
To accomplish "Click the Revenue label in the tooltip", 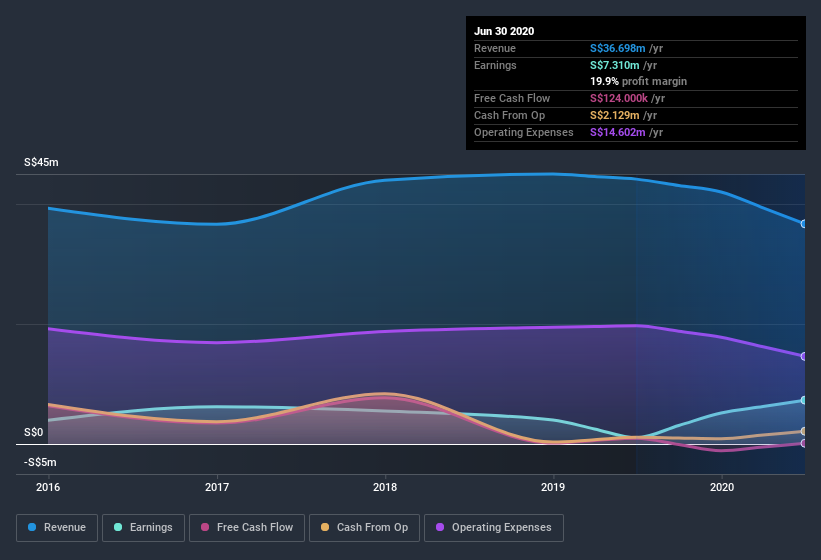I will 495,48.
